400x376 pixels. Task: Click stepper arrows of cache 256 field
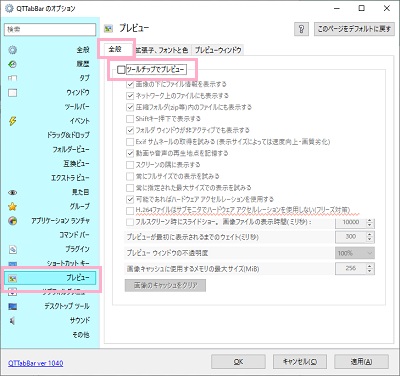coord(369,268)
